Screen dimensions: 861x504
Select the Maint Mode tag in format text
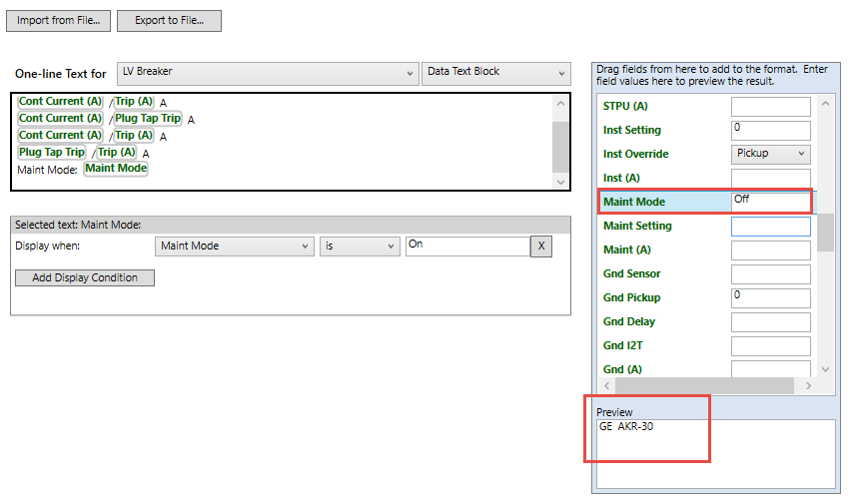click(116, 169)
